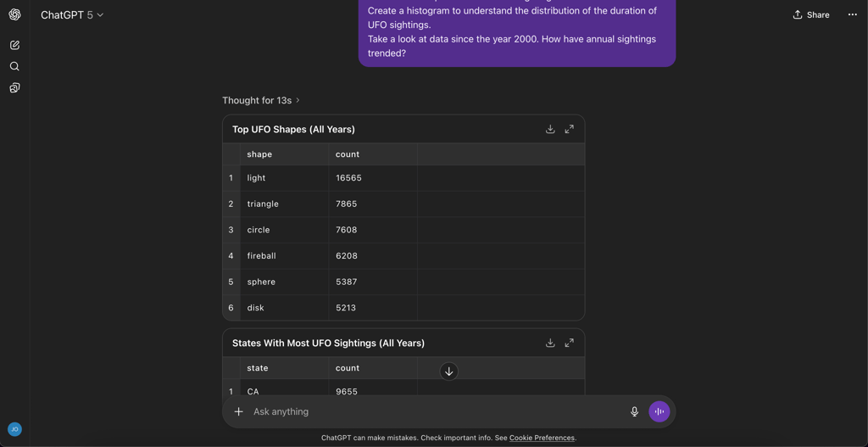Open the ChatGPT 5 model selector dropdown
This screenshot has width=868, height=447.
tap(72, 15)
